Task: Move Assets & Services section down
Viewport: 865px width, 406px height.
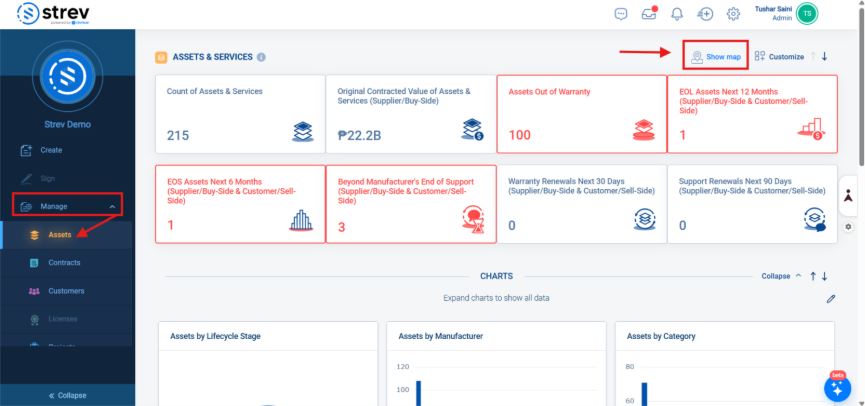Action: click(825, 56)
